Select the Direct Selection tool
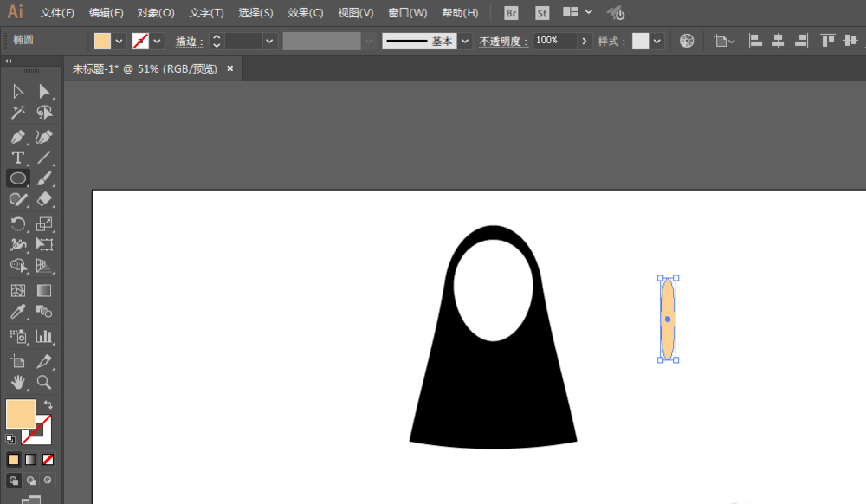This screenshot has height=504, width=866. point(44,91)
